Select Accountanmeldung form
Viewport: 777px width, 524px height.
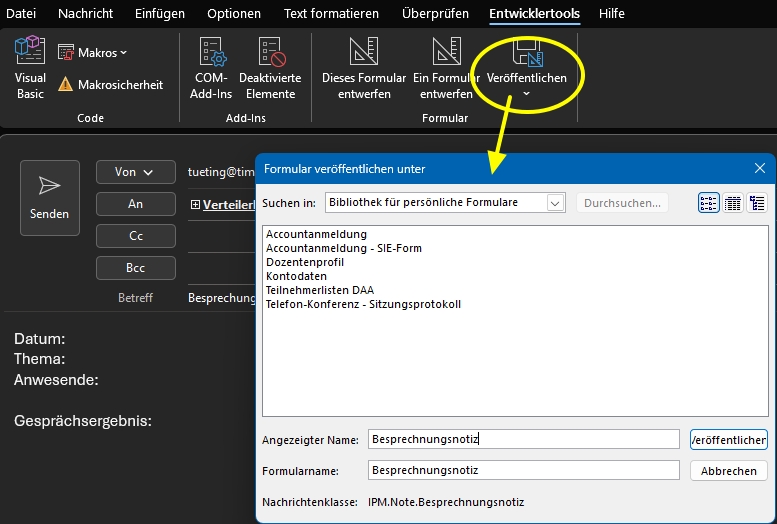(x=316, y=234)
